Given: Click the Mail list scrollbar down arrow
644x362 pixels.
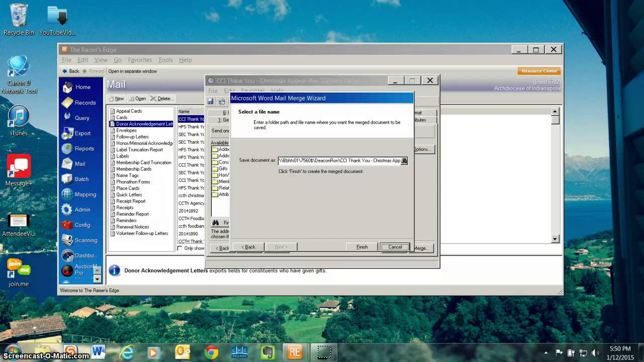Looking at the screenshot, I should (555, 239).
